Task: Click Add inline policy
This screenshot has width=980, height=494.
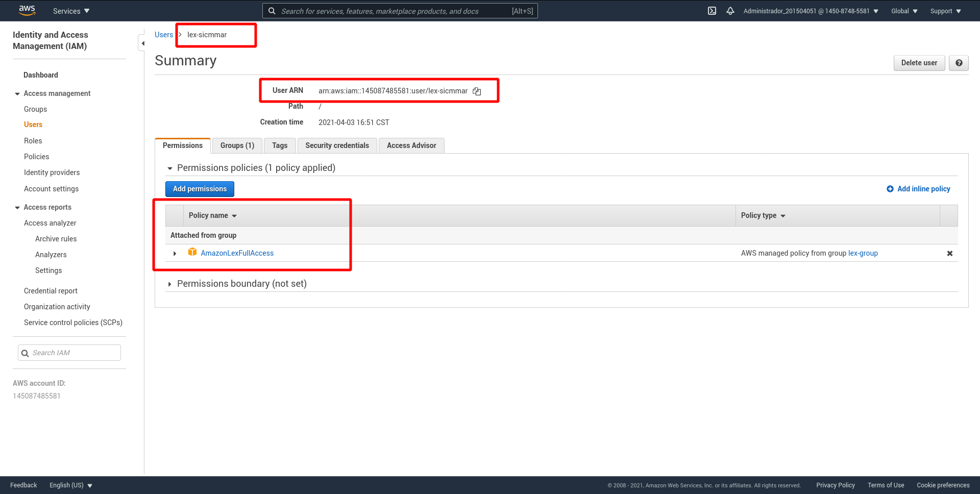Action: pyautogui.click(x=918, y=189)
